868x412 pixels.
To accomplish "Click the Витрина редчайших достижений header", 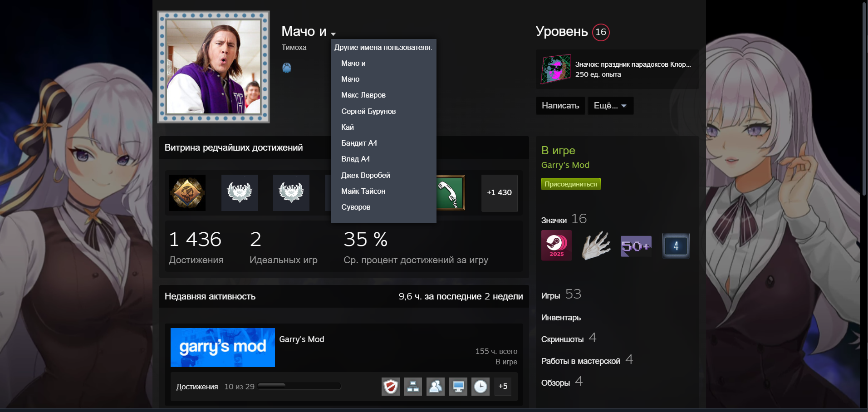I will 234,147.
